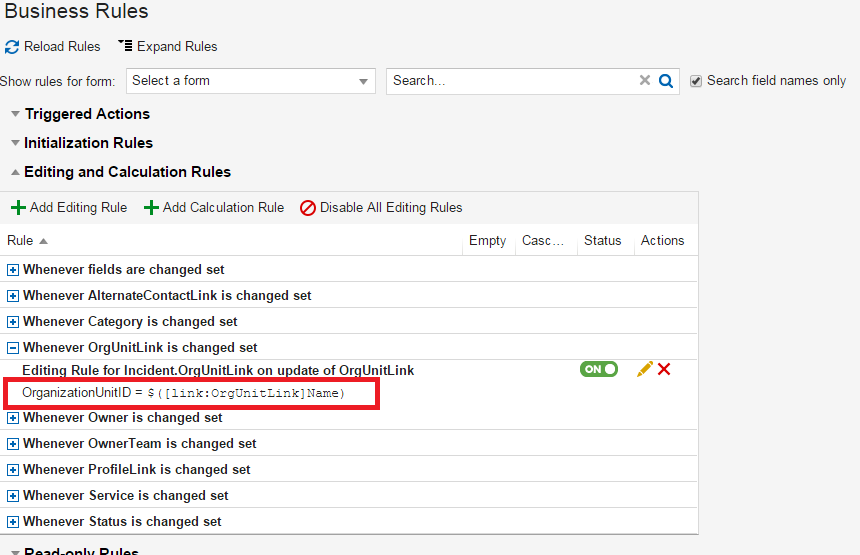Click the magnifying glass search icon
Screen dimensions: 860x555
click(x=666, y=81)
